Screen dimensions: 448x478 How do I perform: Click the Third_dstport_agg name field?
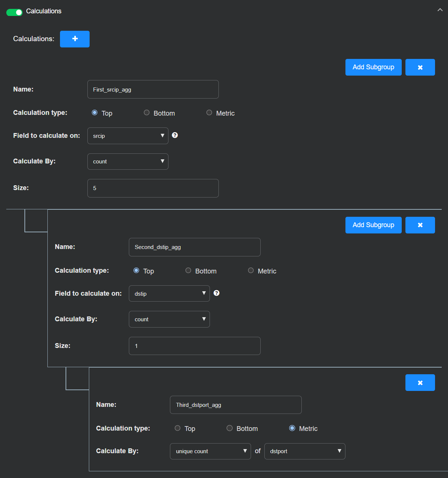(x=235, y=405)
